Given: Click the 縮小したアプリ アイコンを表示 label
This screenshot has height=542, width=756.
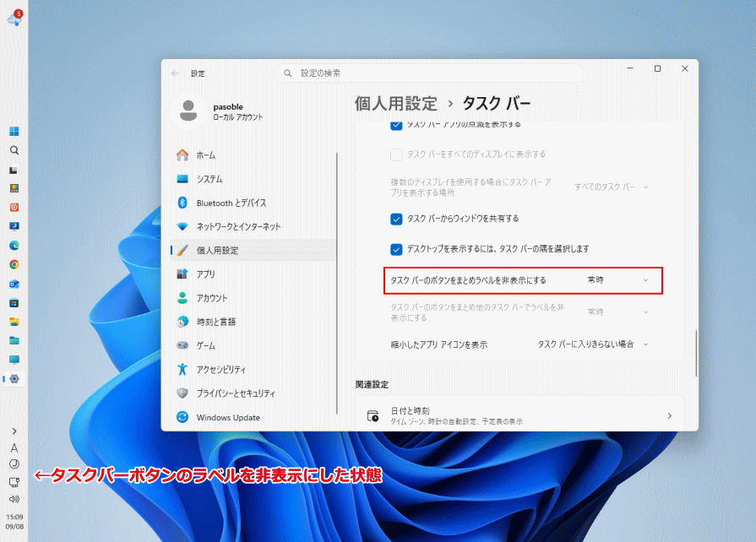Looking at the screenshot, I should [x=438, y=344].
